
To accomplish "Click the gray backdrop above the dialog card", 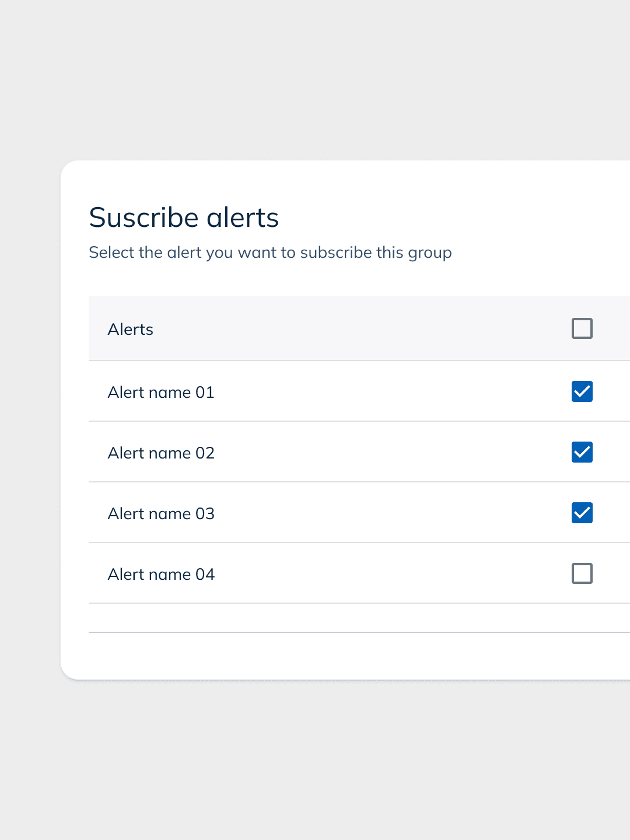I will (315, 82).
